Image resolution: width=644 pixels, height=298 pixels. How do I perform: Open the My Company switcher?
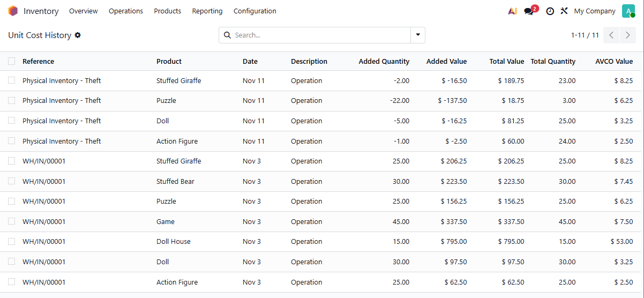(594, 11)
